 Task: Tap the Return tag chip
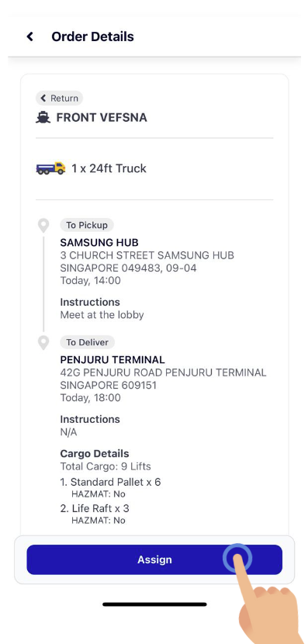click(x=59, y=99)
